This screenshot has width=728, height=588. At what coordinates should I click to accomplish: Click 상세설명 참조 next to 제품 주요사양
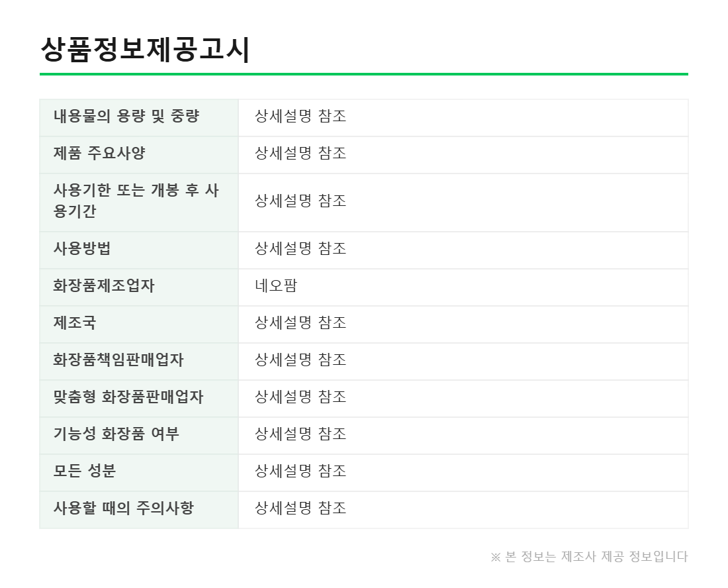(x=300, y=153)
